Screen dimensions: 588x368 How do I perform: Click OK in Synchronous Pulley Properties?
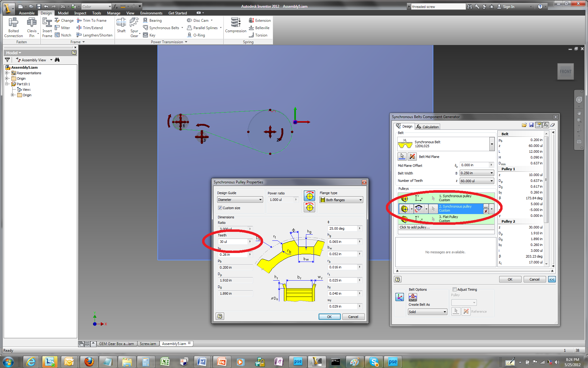tap(329, 317)
